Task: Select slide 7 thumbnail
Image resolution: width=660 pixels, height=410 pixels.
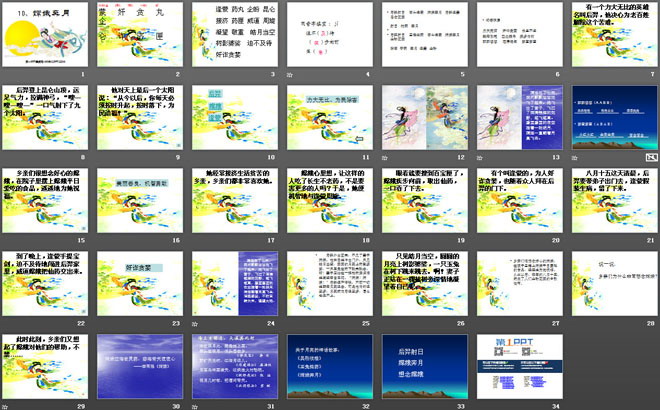Action: [x=615, y=35]
